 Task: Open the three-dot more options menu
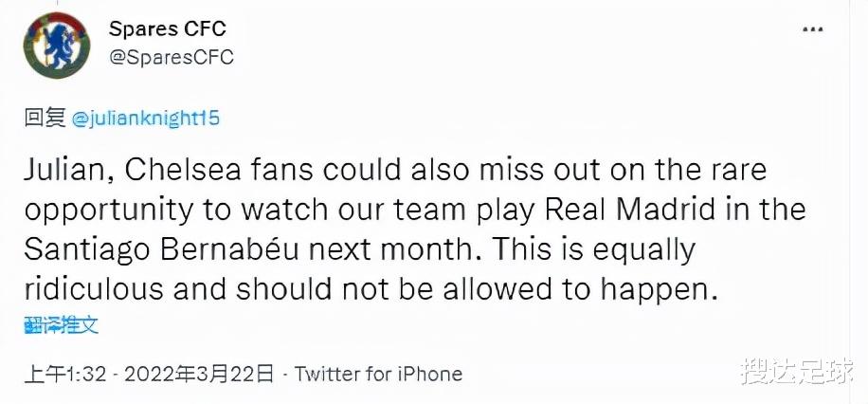click(x=812, y=30)
